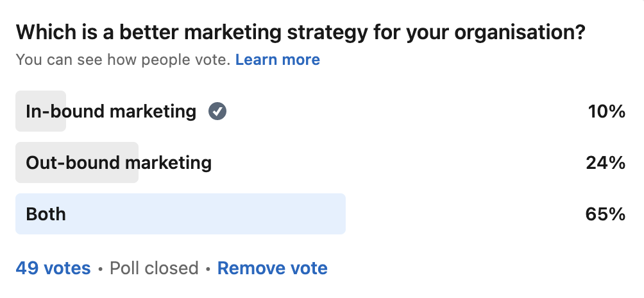Click the 24% result for Out-bound marketing
The image size is (644, 298).
tap(606, 162)
